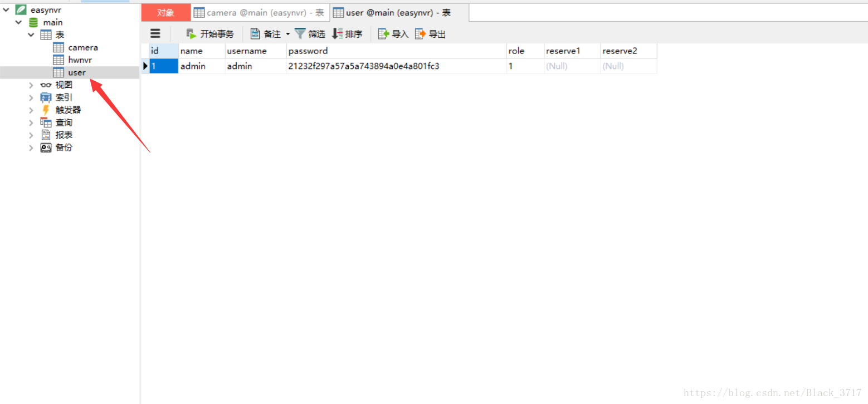Viewport: 868px width, 404px height.
Task: Click the password column header
Action: coord(397,51)
